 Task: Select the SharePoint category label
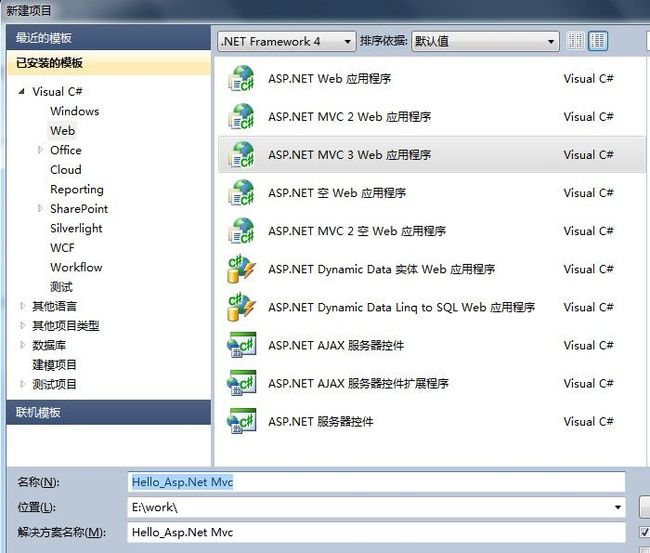pyautogui.click(x=79, y=209)
